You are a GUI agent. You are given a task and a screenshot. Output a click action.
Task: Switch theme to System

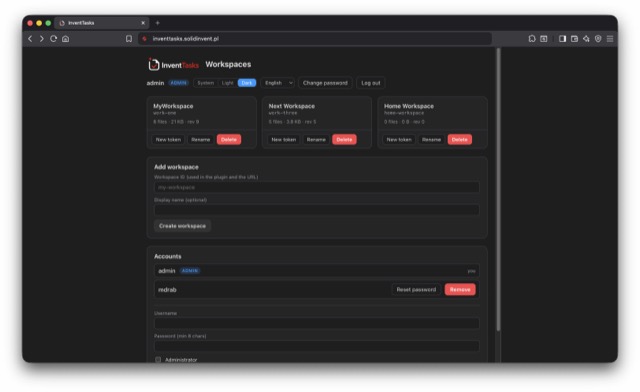click(205, 83)
